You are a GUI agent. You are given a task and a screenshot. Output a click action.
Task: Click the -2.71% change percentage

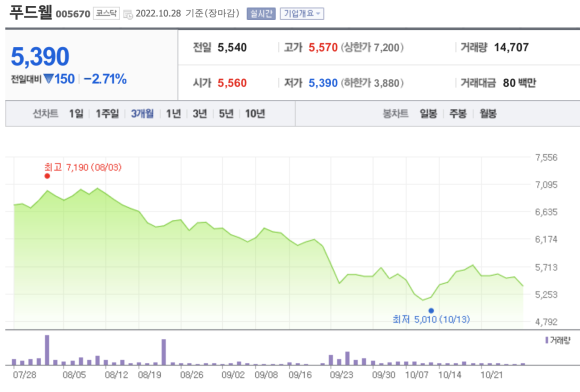tap(105, 79)
